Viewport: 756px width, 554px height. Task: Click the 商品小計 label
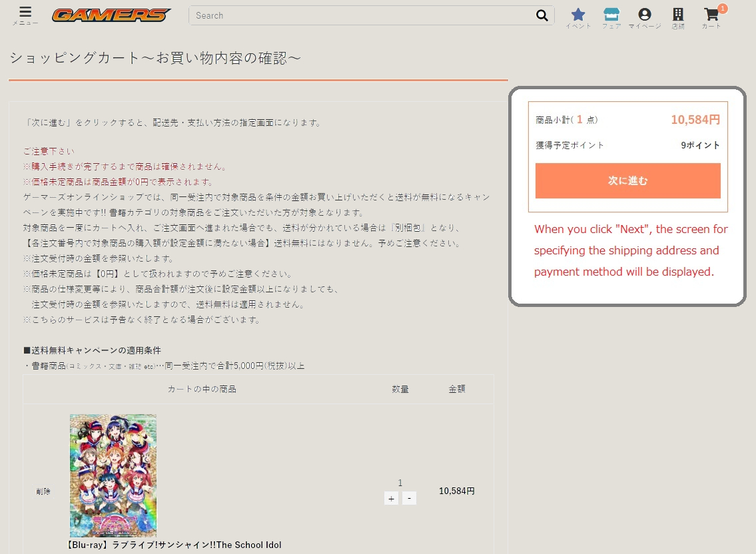point(567,120)
